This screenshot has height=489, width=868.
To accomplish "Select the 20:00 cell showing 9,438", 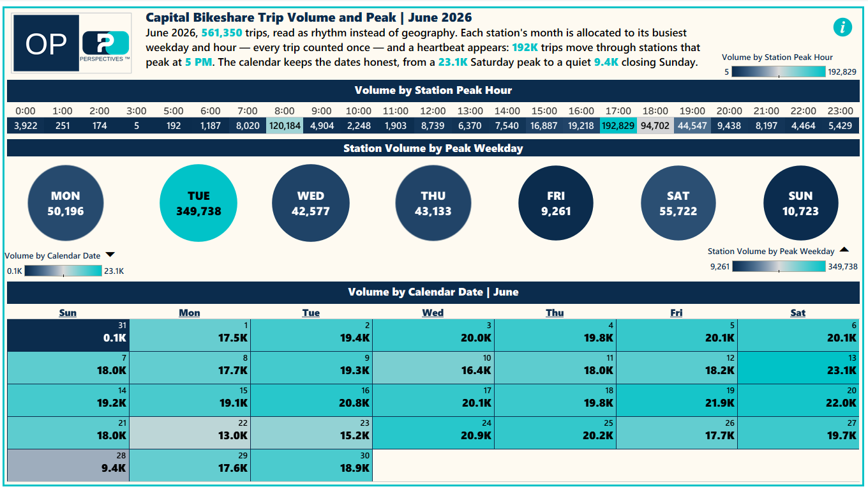I will 729,126.
